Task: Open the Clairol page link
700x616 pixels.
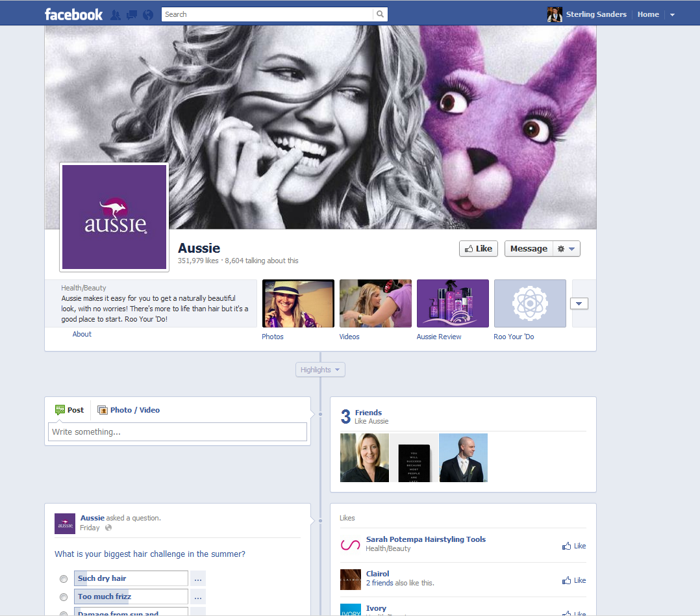Action: (x=377, y=574)
